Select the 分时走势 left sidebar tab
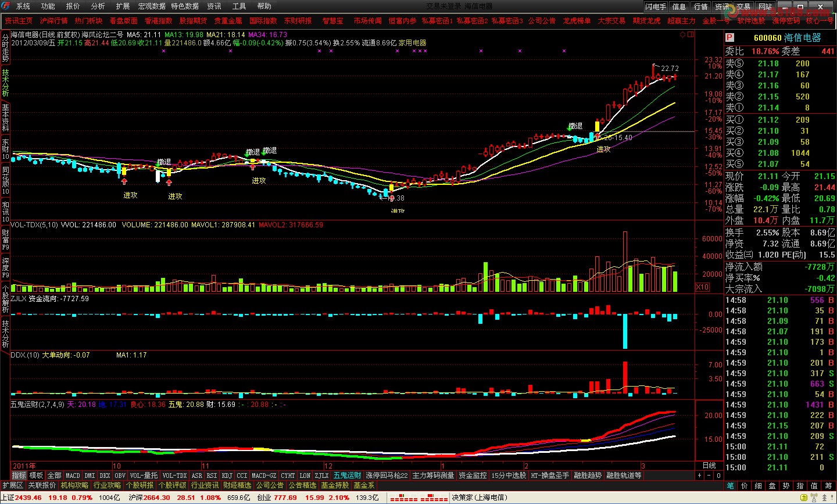Viewport: 837px width, 504px height. pyautogui.click(x=5, y=48)
